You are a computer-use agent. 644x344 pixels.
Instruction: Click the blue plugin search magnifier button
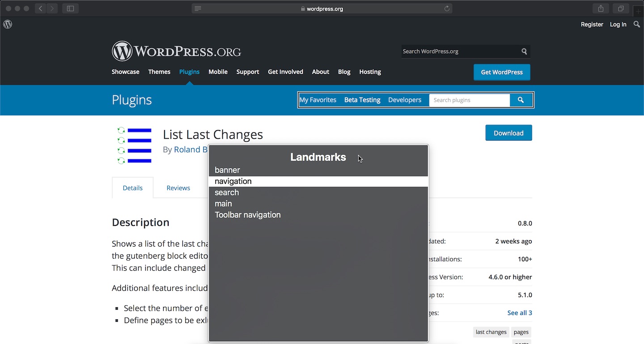coord(521,100)
